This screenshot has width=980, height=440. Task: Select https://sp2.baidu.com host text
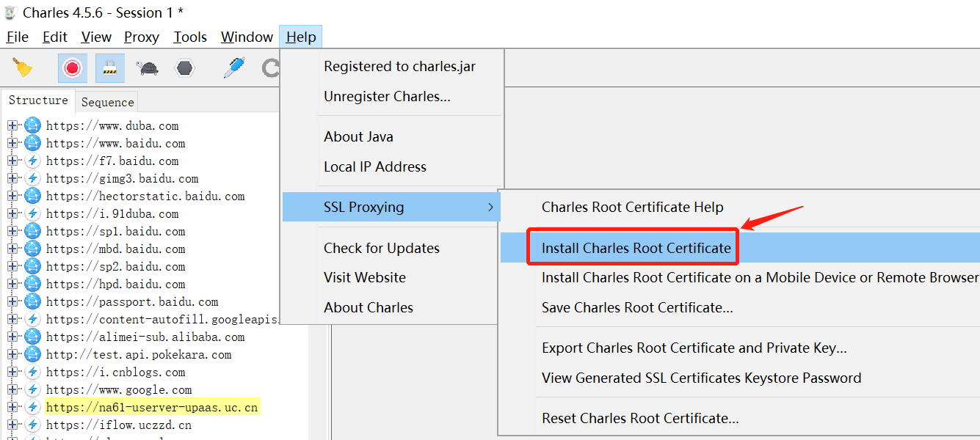(x=115, y=266)
